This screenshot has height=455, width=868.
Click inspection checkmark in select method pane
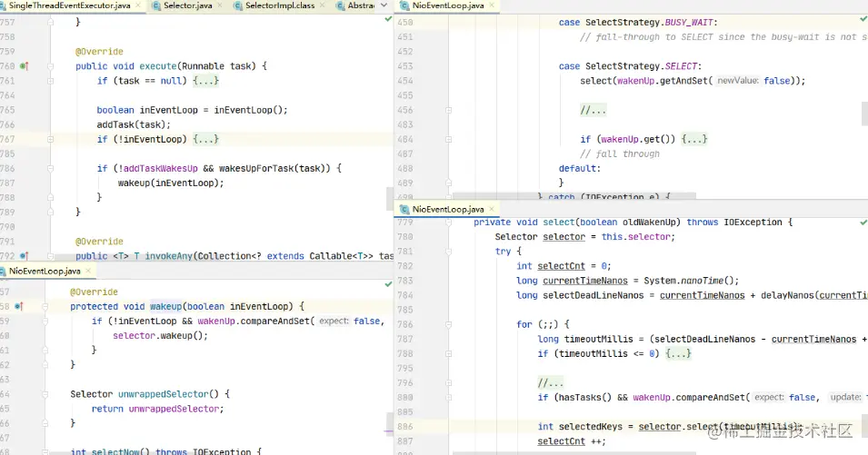pyautogui.click(x=863, y=223)
